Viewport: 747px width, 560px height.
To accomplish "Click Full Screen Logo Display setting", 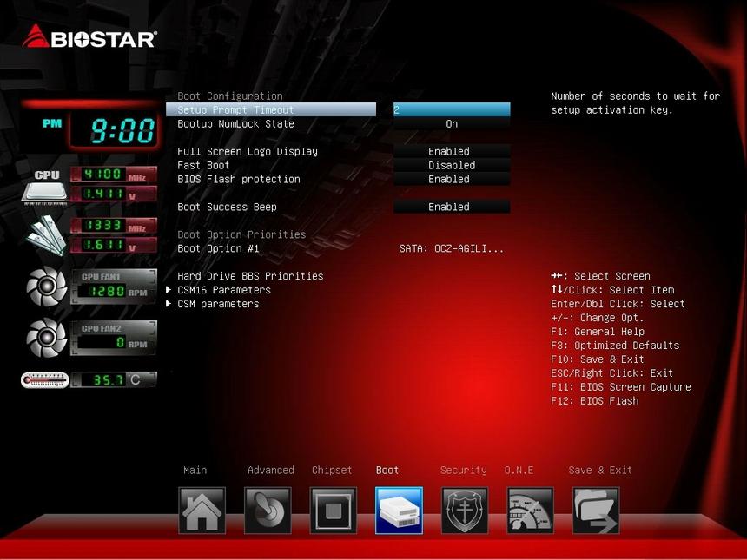I will pyautogui.click(x=246, y=151).
